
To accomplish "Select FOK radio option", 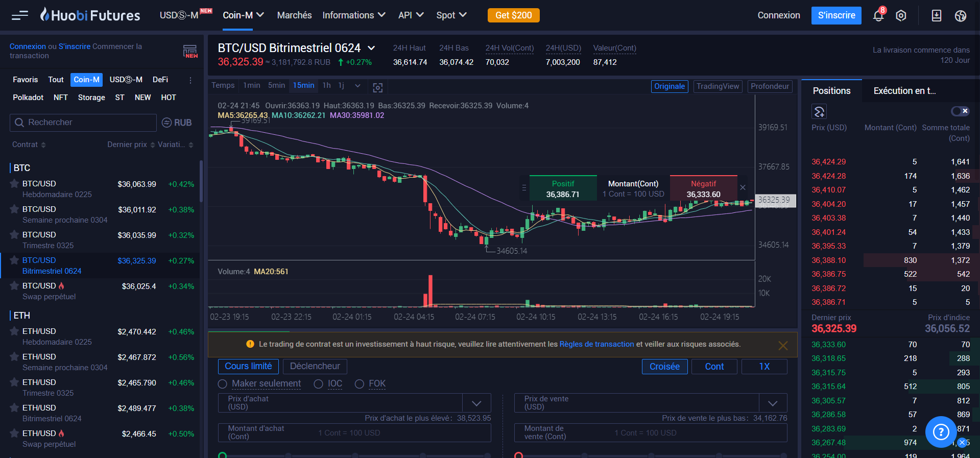I will 359,384.
